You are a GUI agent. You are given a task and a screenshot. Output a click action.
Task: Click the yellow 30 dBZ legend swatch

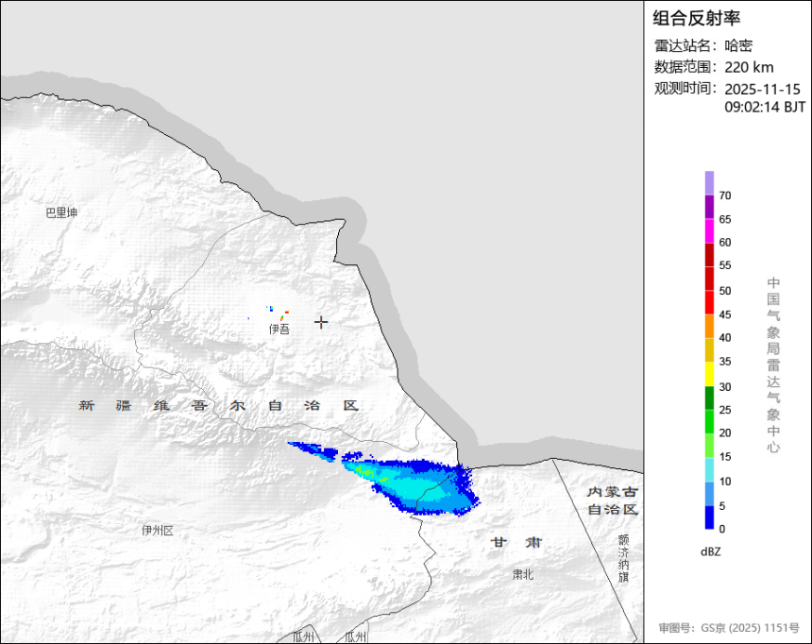pos(709,374)
